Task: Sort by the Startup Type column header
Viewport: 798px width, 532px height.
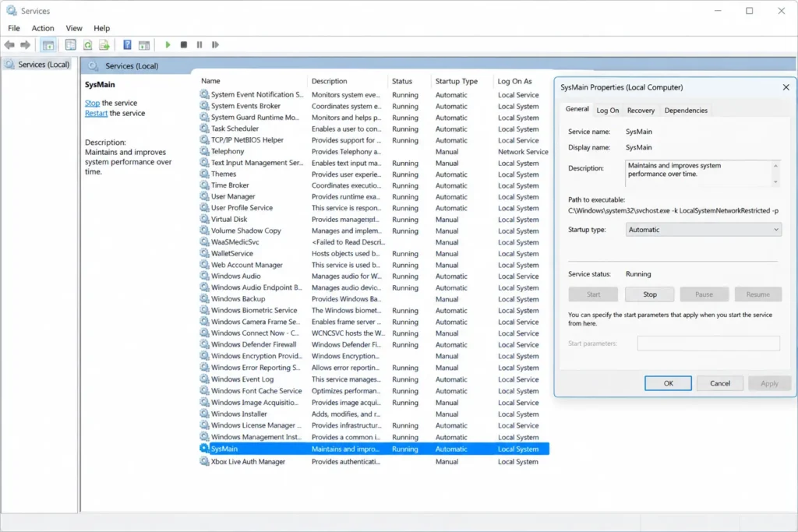Action: tap(457, 81)
